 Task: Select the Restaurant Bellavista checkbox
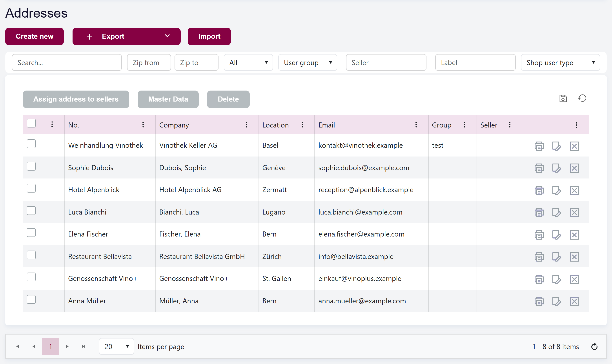[31, 255]
